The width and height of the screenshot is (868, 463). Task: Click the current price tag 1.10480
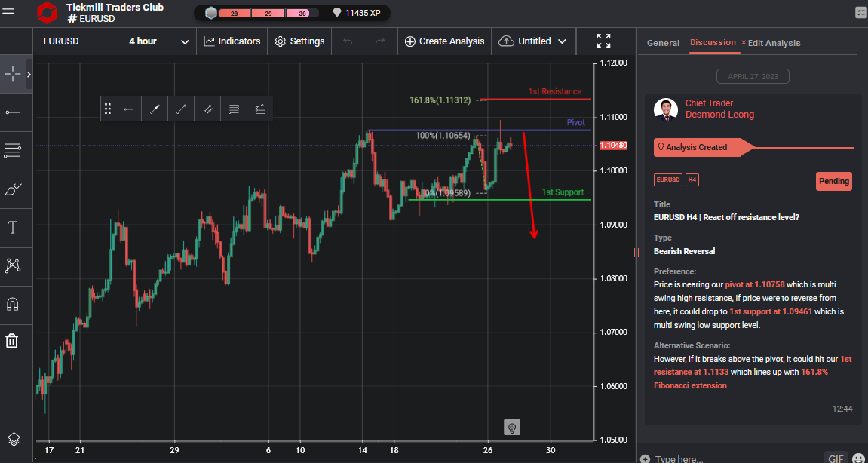tap(613, 145)
